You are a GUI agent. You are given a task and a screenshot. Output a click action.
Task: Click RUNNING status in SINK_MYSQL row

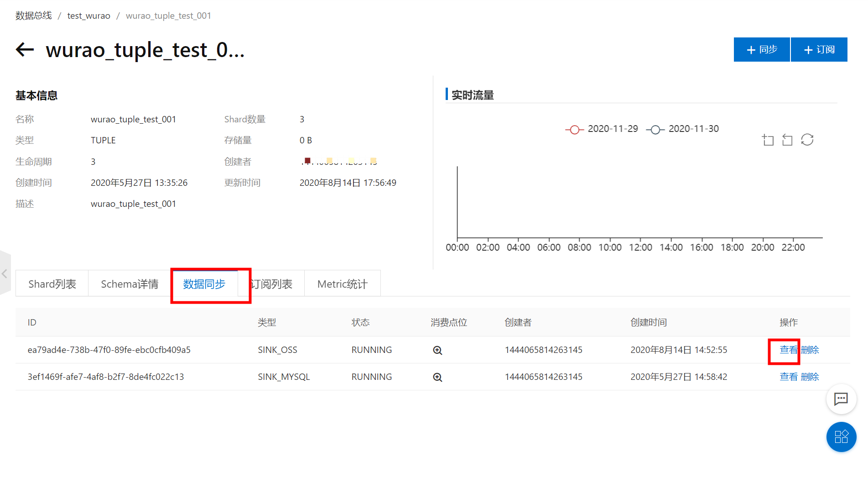(372, 377)
